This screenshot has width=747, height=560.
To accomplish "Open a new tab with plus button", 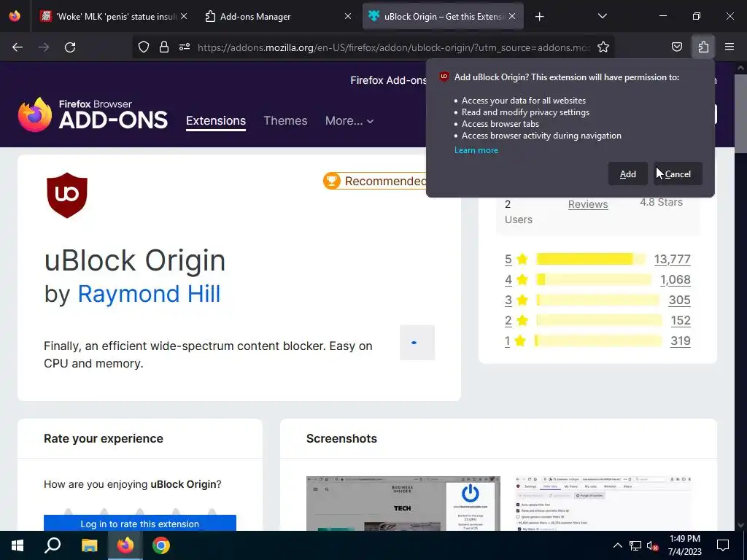I will (539, 17).
